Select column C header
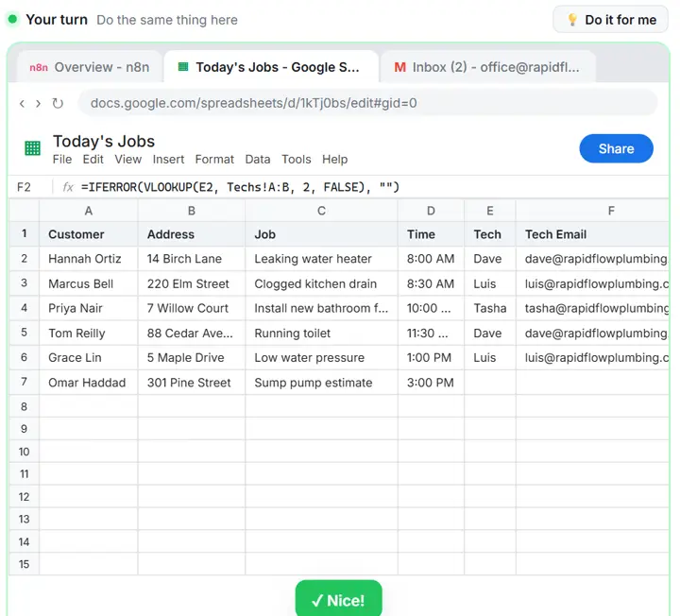The image size is (680, 616). [x=321, y=211]
